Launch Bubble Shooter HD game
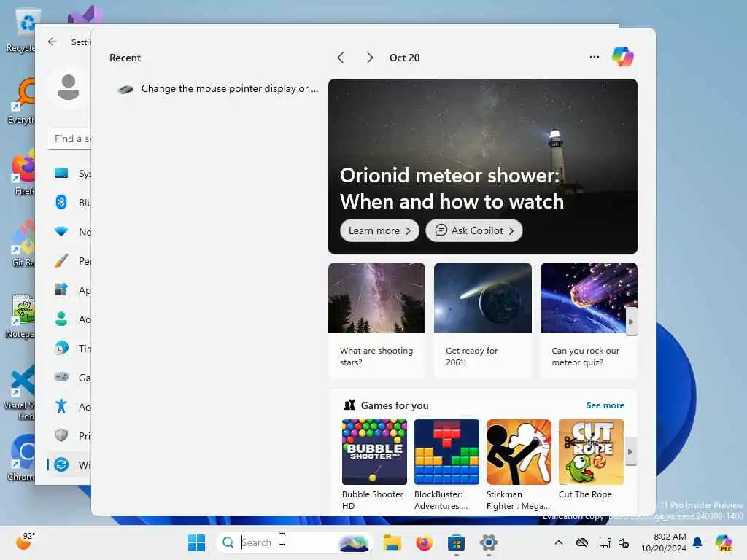The height and width of the screenshot is (560, 747). 374,464
